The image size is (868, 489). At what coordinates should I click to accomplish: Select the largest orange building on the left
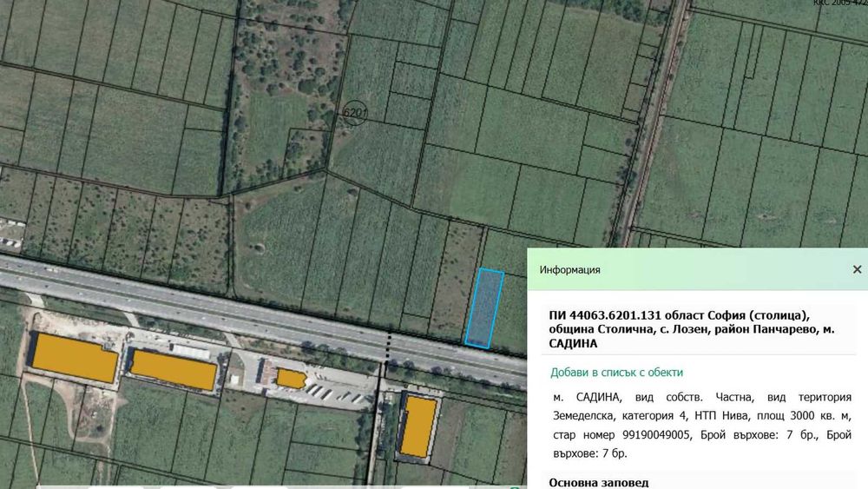(x=74, y=358)
